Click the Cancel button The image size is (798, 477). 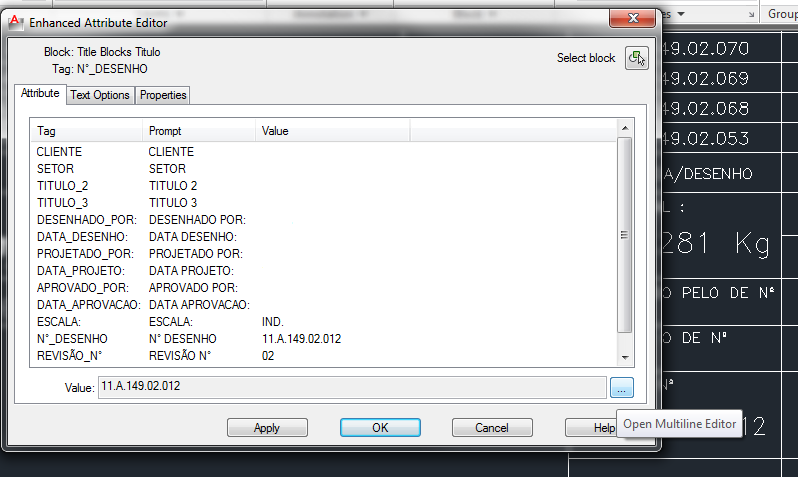point(492,428)
